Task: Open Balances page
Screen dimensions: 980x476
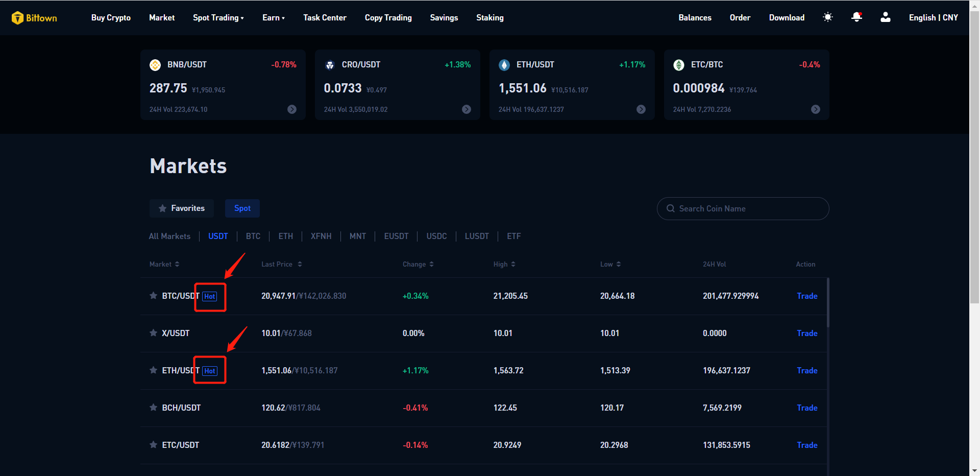Action: [695, 18]
